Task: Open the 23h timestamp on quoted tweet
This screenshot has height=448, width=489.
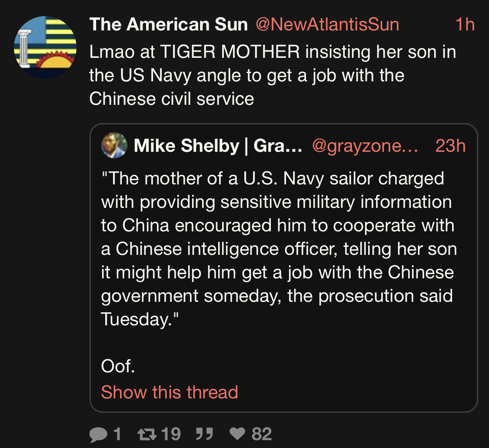Action: click(450, 146)
